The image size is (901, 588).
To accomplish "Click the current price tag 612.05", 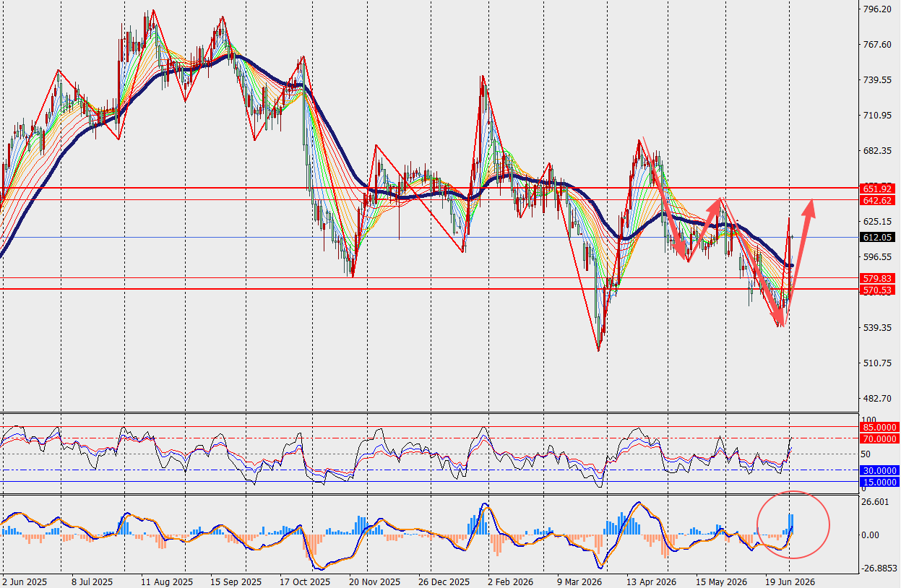I will pyautogui.click(x=878, y=237).
